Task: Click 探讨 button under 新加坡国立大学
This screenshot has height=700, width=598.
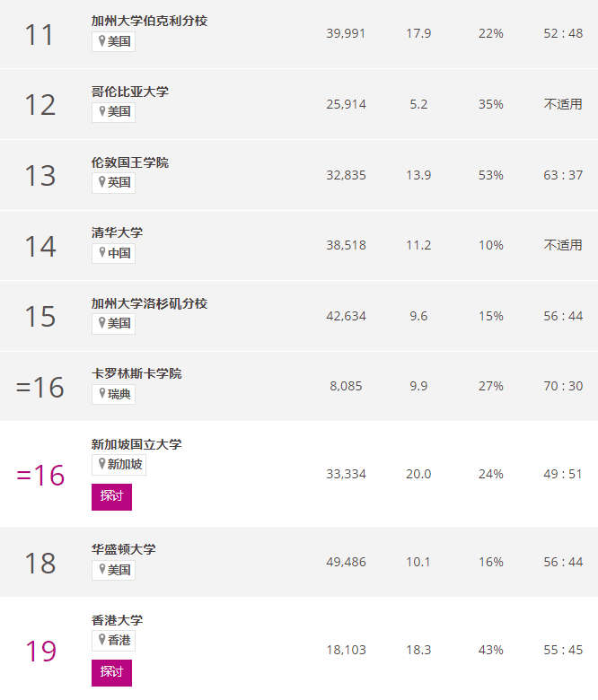Action: pyautogui.click(x=111, y=496)
